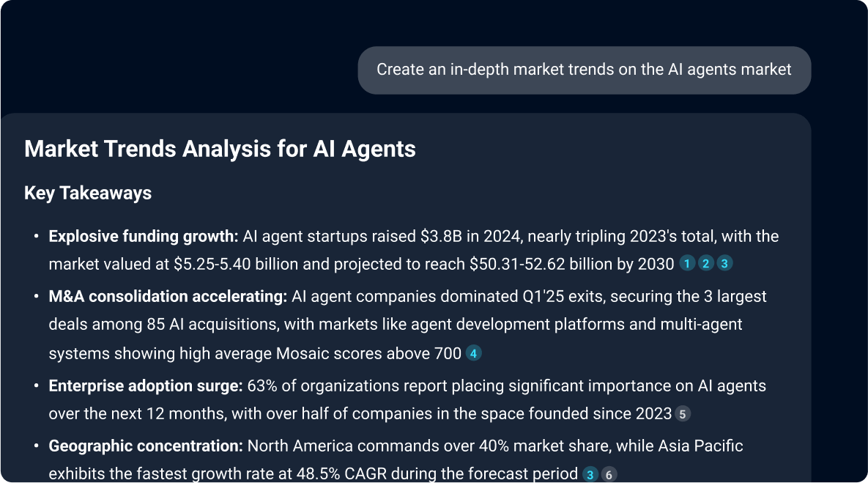Click 'Enterprise adoption surge:' bold label
Image resolution: width=868 pixels, height=483 pixels.
(x=146, y=386)
